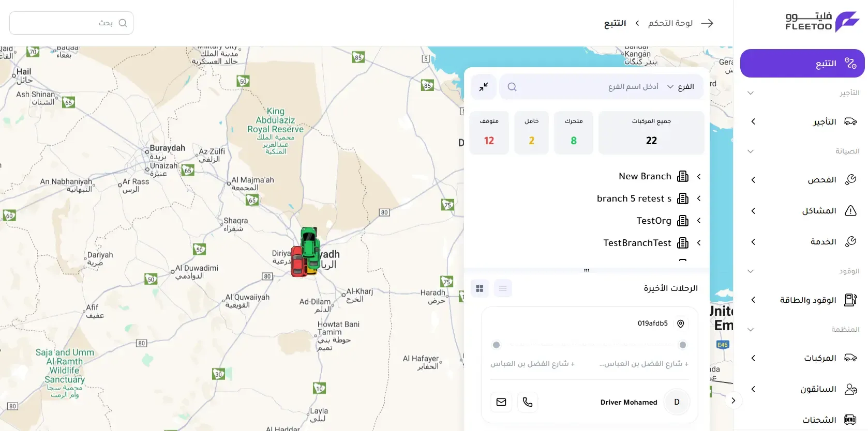The height and width of the screenshot is (431, 868).
Task: Expand the الخدمة menu chevron
Action: [x=753, y=242]
